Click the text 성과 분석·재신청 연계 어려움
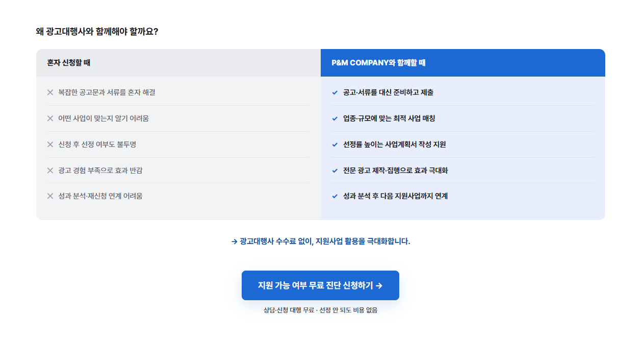Image resolution: width=644 pixels, height=339 pixels. (100, 196)
